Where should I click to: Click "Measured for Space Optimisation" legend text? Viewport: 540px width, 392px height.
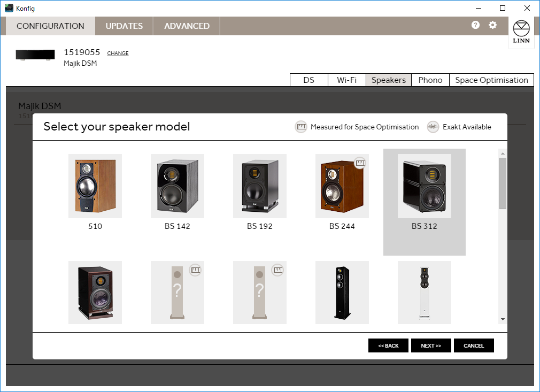pos(365,127)
